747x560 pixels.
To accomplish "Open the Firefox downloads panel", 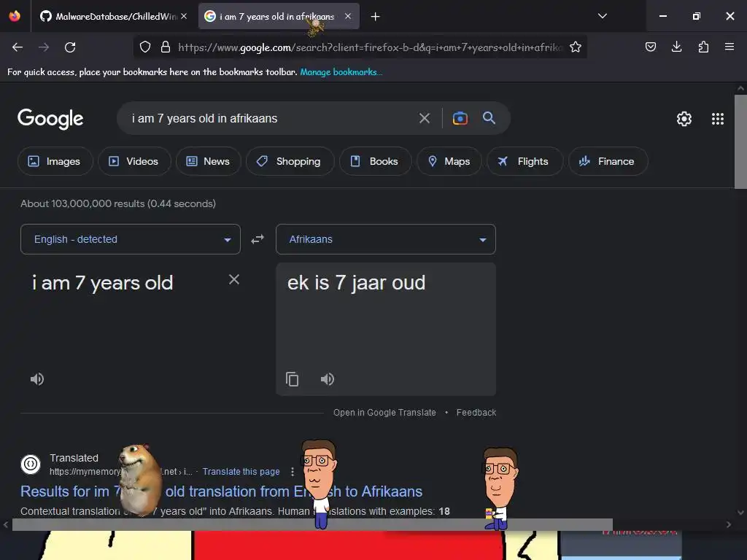I will click(676, 47).
